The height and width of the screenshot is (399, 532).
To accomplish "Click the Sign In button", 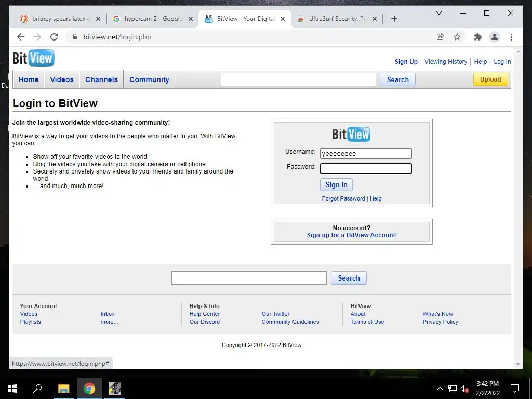I will pyautogui.click(x=336, y=184).
